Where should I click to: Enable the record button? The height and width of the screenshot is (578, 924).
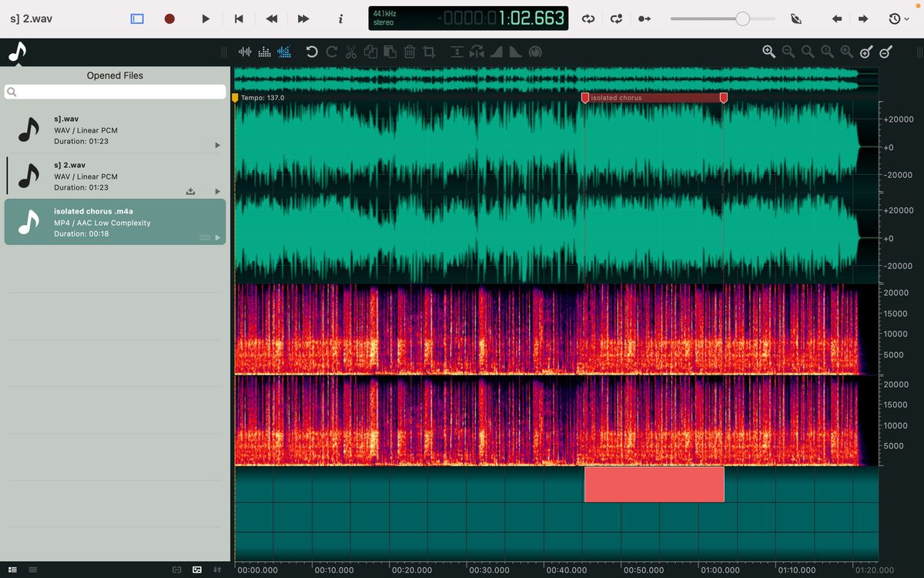pyautogui.click(x=169, y=18)
